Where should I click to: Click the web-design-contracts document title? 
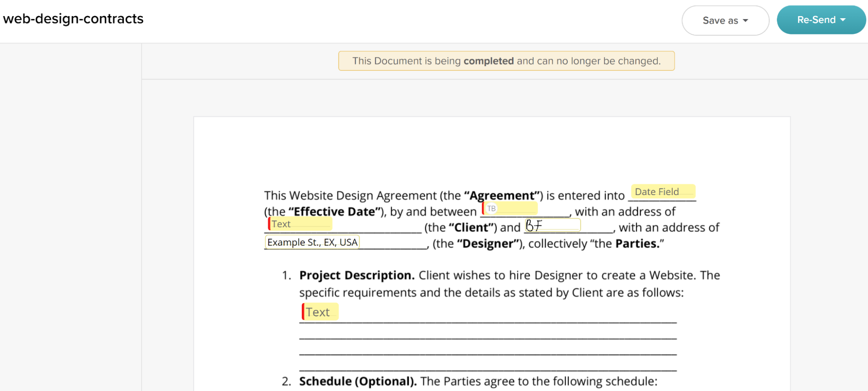click(73, 19)
